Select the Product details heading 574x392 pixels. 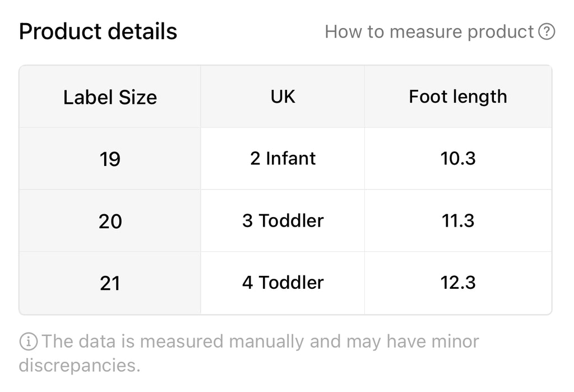pos(98,31)
